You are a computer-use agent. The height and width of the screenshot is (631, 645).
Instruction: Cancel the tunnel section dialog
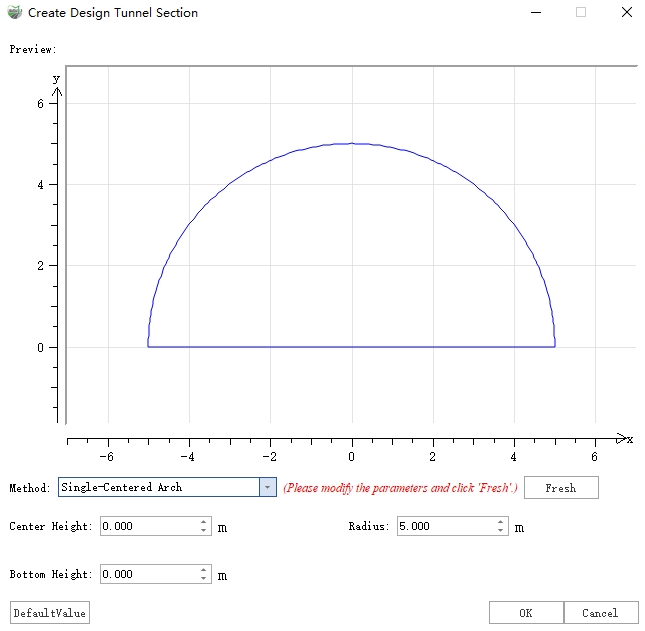click(x=600, y=613)
